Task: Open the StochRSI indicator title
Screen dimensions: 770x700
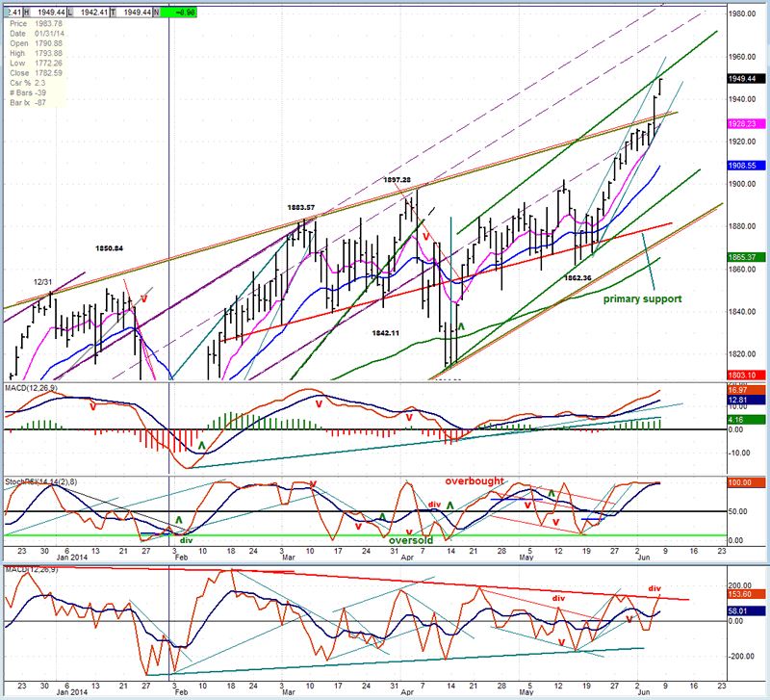Action: coord(40,481)
